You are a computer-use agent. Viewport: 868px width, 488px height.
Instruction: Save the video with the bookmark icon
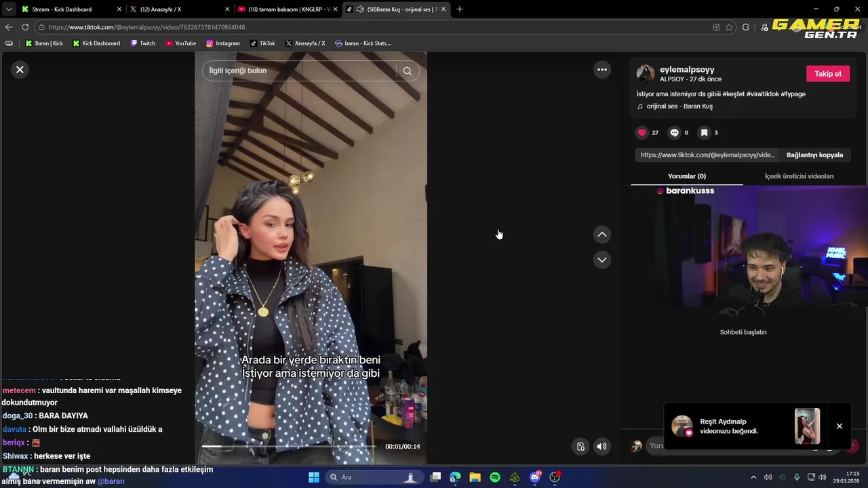(x=704, y=133)
